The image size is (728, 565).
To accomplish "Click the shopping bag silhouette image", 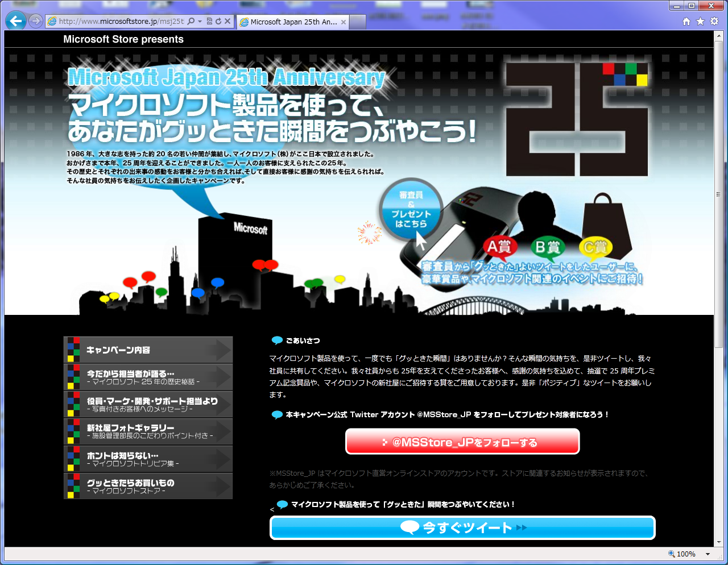I will [607, 227].
